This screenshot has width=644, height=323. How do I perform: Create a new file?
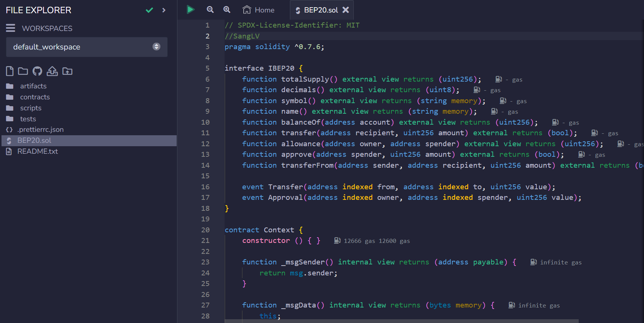(x=10, y=71)
